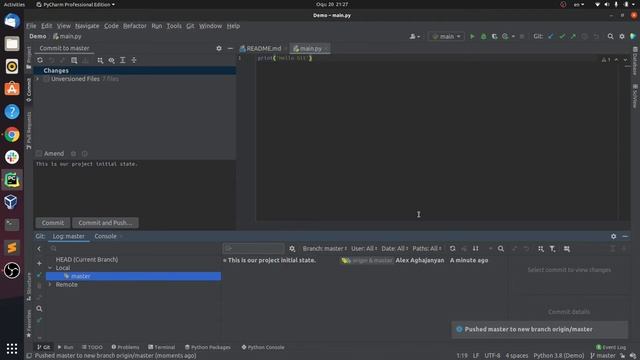Create new branch with plus icon in Git pane
Image resolution: width=640 pixels, height=360 pixels.
pos(39,263)
